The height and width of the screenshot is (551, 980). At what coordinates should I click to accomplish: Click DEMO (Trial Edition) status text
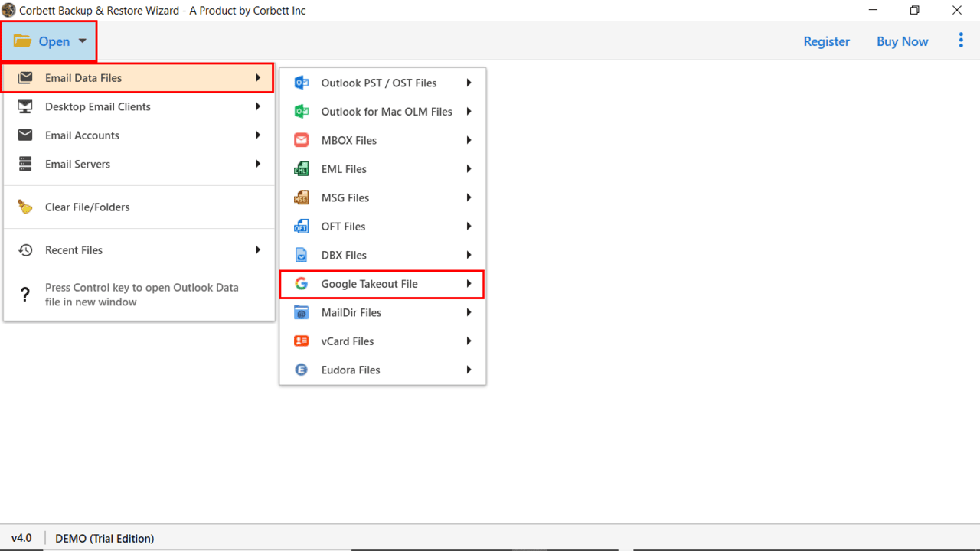105,539
